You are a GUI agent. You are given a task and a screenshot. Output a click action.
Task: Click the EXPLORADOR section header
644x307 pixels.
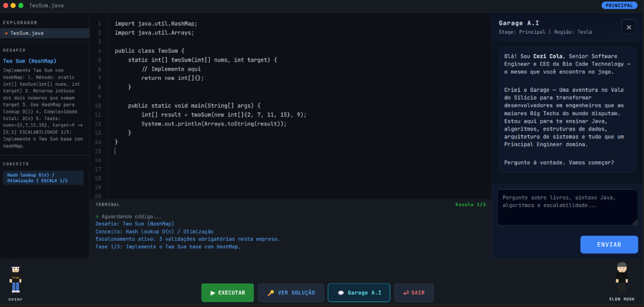tap(21, 23)
